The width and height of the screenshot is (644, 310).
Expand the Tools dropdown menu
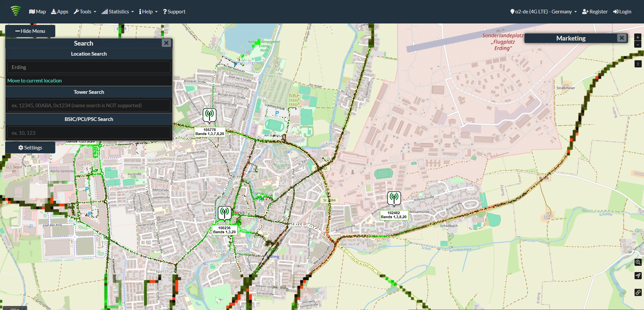coord(85,12)
